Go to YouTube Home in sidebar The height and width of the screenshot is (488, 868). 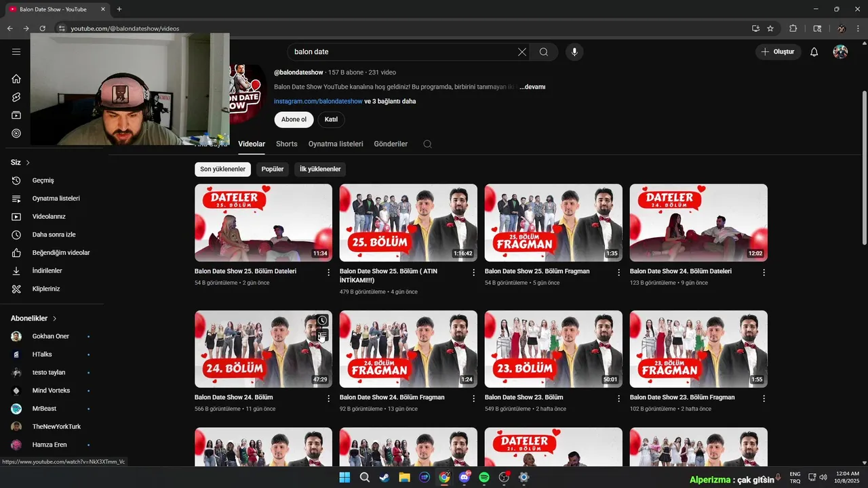pos(16,79)
